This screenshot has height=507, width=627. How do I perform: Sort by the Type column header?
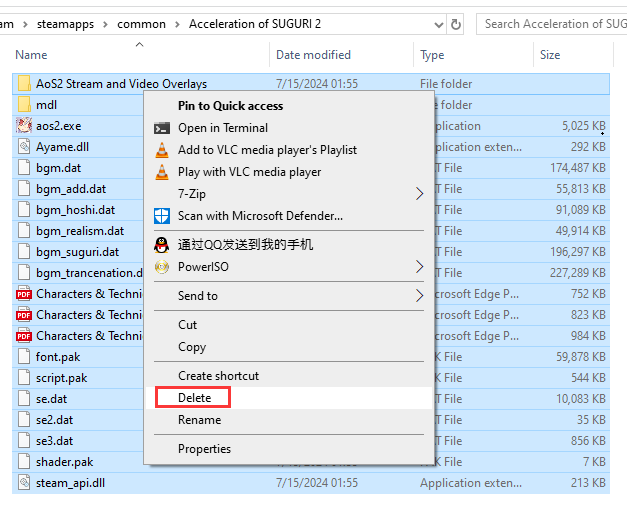coord(432,55)
